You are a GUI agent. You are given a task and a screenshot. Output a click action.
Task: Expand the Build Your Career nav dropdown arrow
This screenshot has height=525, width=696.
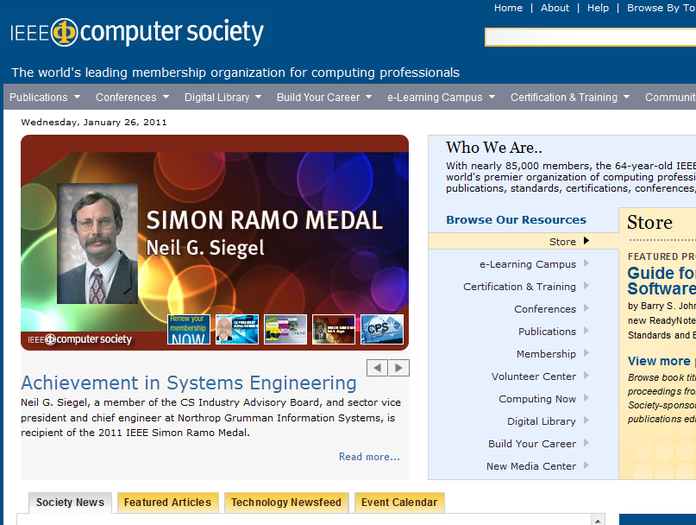[x=368, y=96]
